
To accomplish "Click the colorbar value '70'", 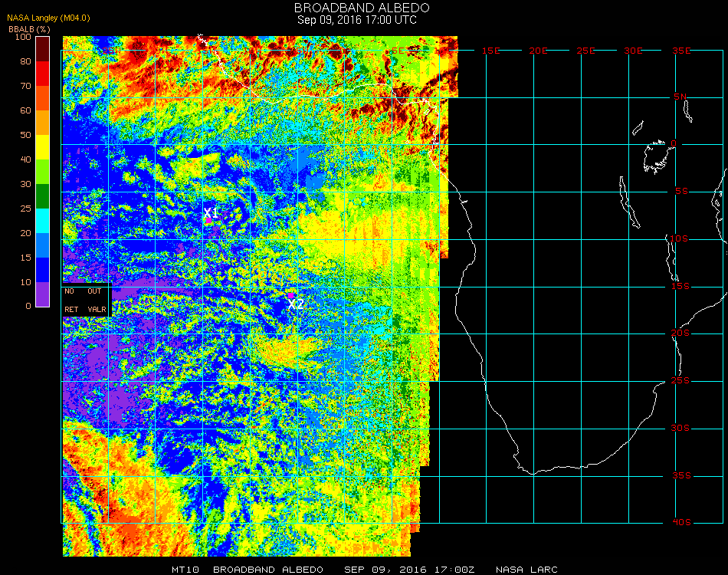I will pos(25,86).
